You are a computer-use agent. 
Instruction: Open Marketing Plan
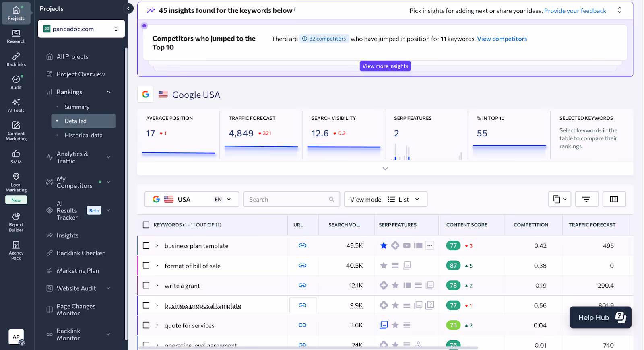(78, 271)
